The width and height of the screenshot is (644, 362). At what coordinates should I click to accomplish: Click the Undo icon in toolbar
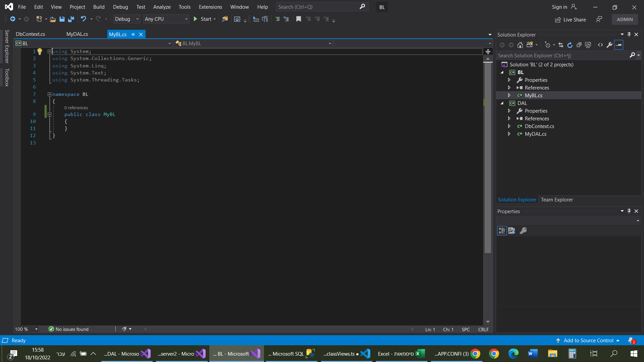(x=84, y=19)
